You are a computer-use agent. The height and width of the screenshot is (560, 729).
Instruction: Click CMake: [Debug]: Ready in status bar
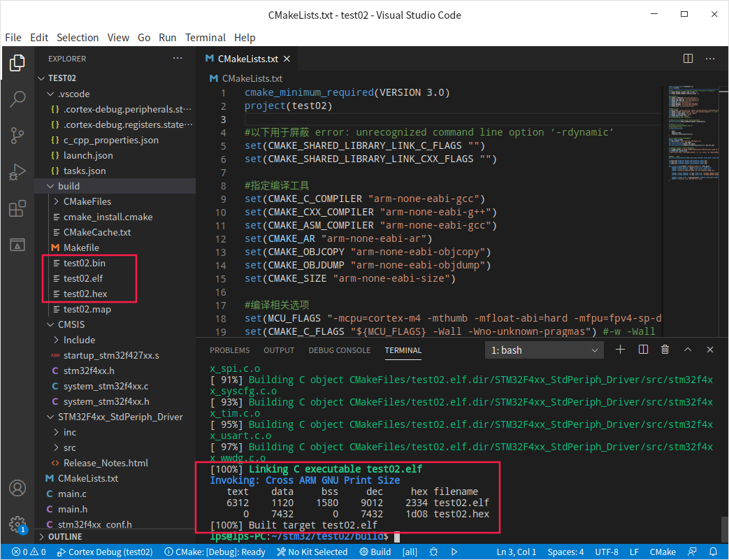pos(217,552)
